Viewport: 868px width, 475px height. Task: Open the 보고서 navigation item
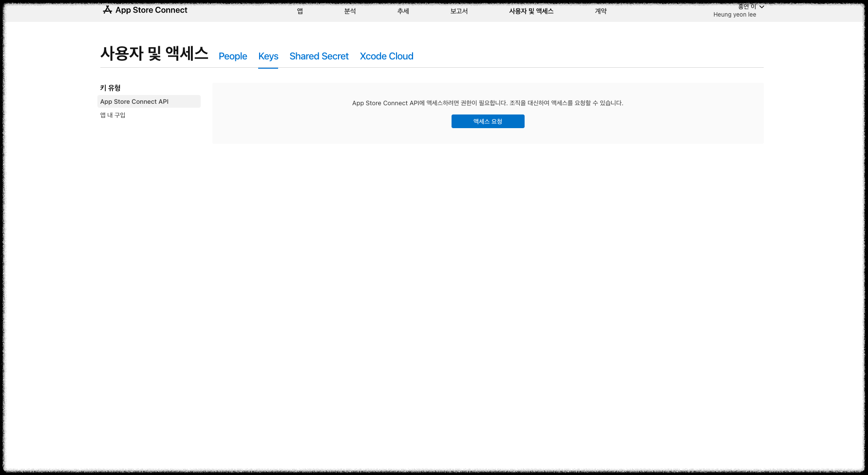(x=459, y=11)
